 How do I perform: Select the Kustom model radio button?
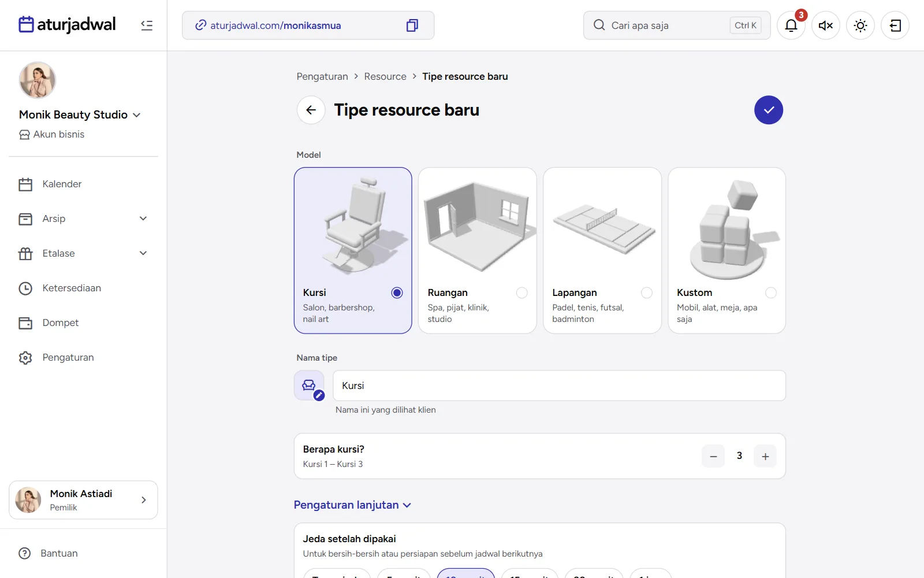click(771, 292)
